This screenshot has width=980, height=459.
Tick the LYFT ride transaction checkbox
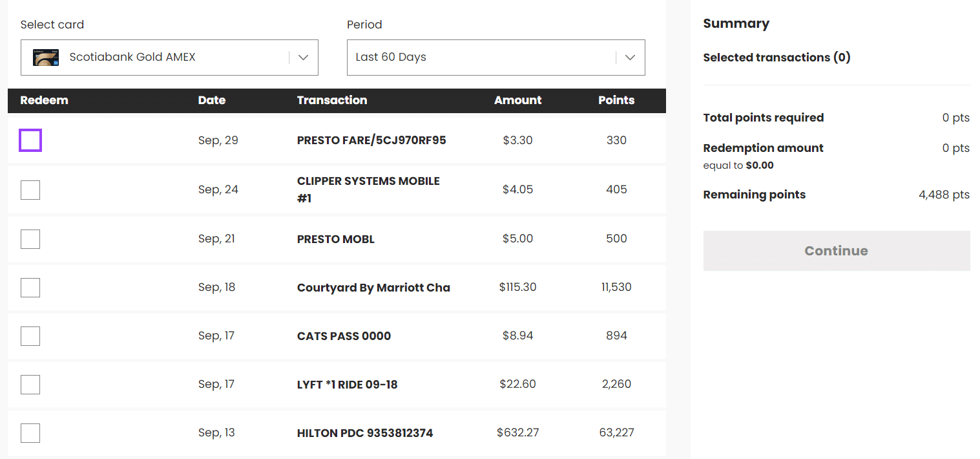[x=30, y=385]
